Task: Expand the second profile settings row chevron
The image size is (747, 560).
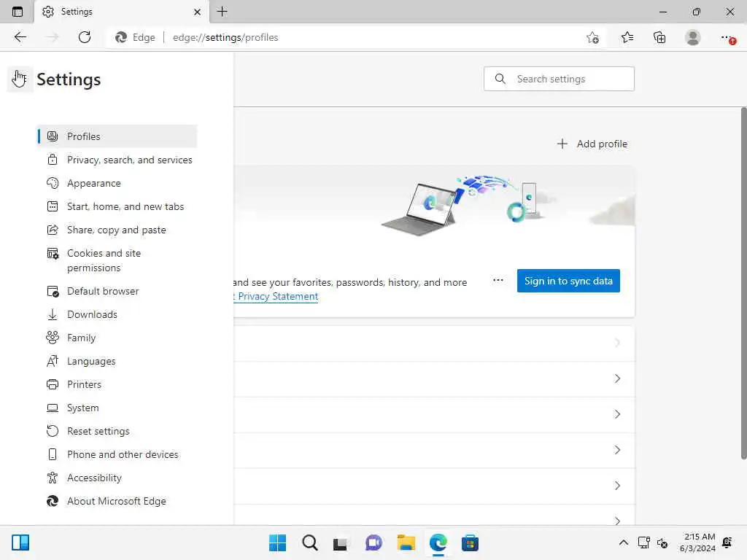Action: [x=617, y=378]
